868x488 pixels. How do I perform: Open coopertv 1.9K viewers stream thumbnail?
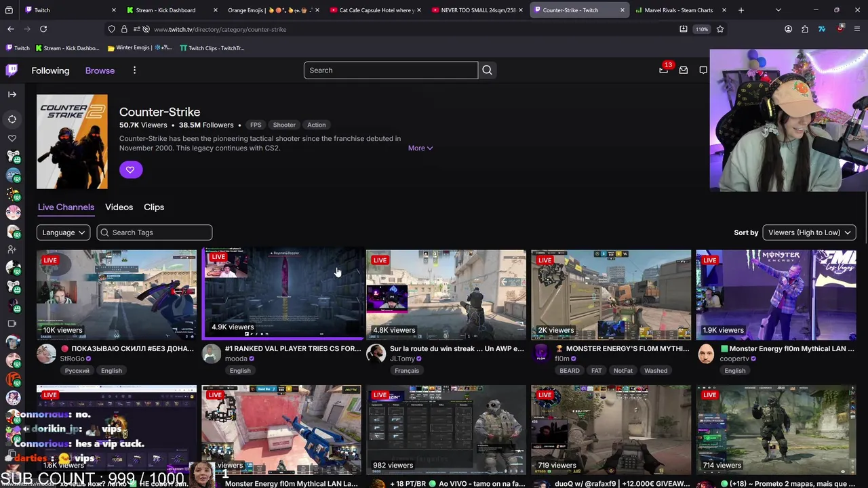(776, 295)
